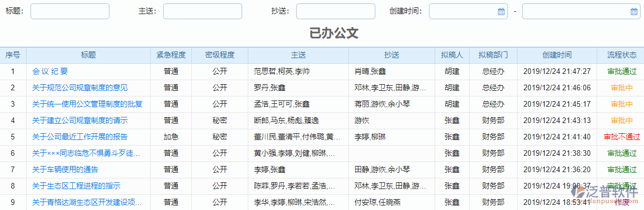This screenshot has height=210, width=644.
Task: Click status 审批中 in row 4
Action: click(x=622, y=121)
